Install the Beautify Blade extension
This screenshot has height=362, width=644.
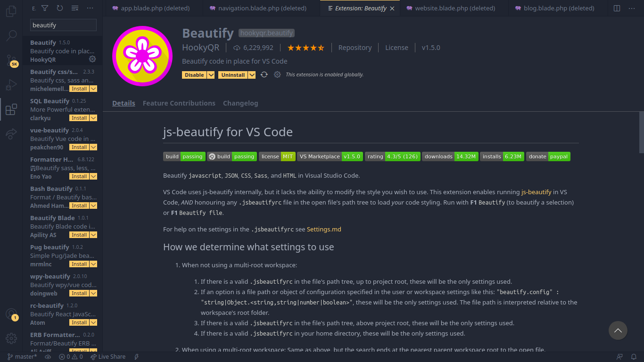[79, 235]
